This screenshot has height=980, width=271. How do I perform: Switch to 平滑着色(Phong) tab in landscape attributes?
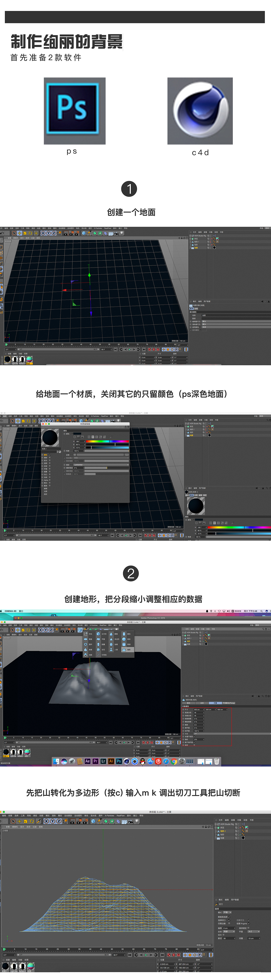click(x=228, y=703)
